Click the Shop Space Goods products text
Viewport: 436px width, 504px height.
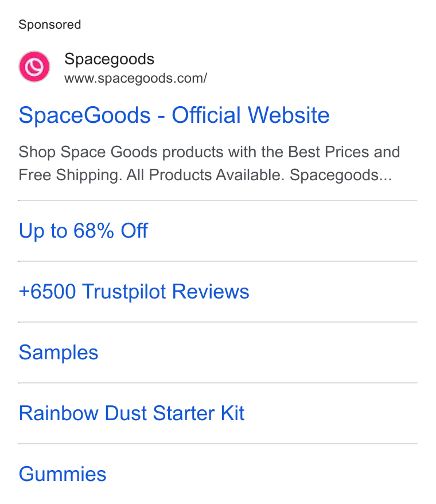point(121,152)
